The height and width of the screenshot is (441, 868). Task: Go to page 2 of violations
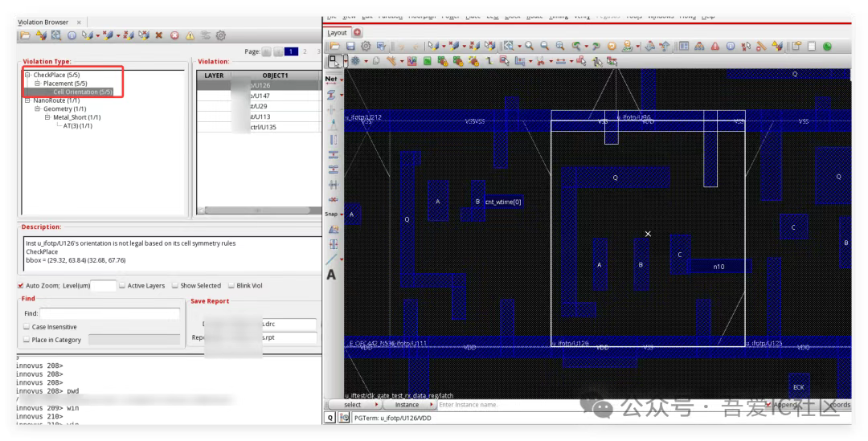305,51
